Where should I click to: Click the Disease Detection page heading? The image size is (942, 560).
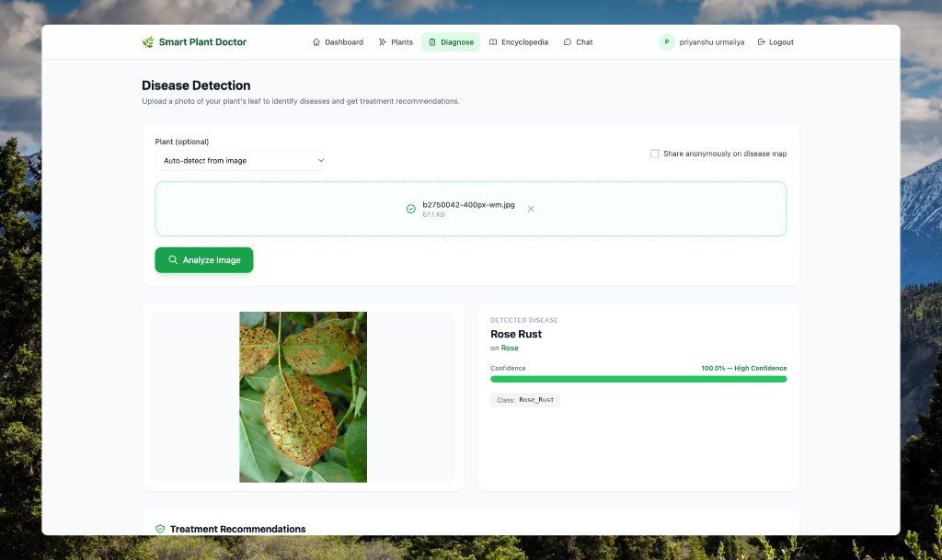tap(196, 86)
